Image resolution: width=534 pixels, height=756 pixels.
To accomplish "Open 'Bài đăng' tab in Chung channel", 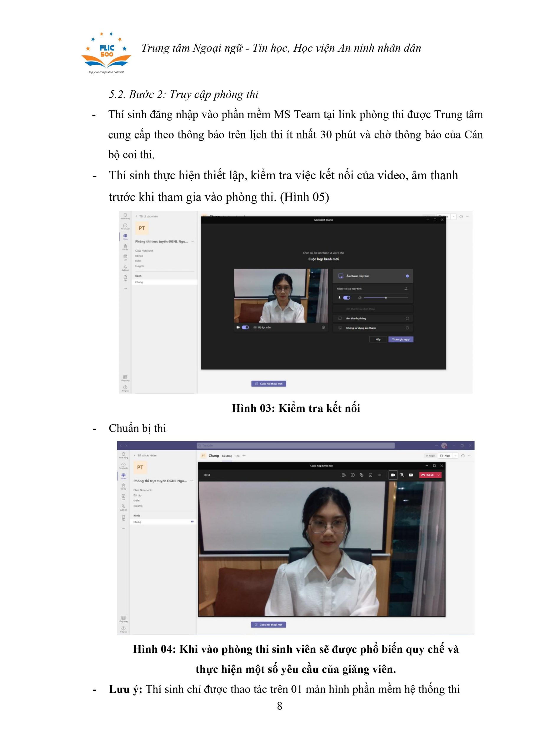I will pyautogui.click(x=227, y=456).
